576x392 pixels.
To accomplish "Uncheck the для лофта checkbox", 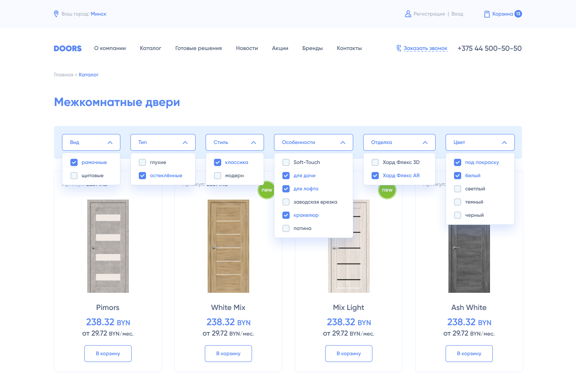I will tap(286, 189).
